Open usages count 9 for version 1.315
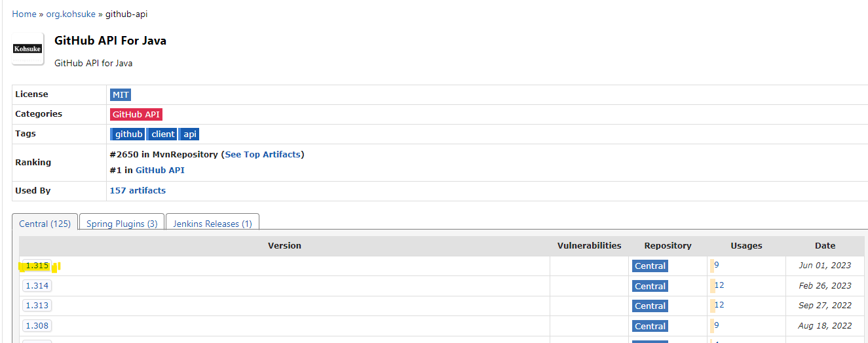The width and height of the screenshot is (868, 343). [717, 265]
